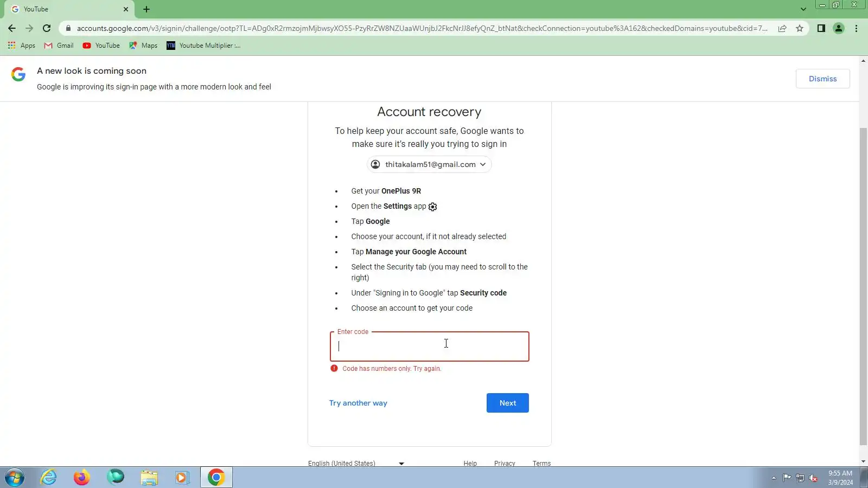Open the Chrome profile avatar
This screenshot has height=488, width=868.
839,28
